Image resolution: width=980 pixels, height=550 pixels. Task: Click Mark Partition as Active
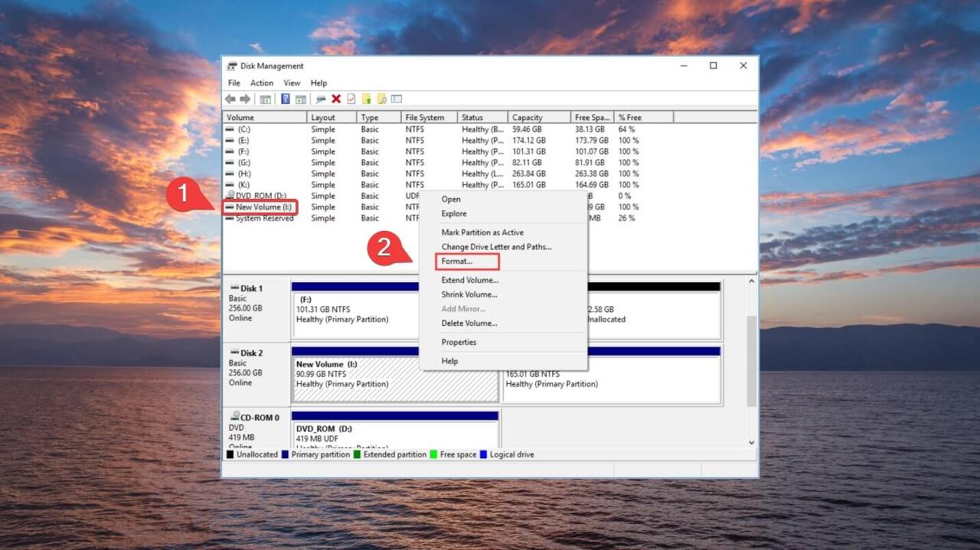click(x=483, y=232)
